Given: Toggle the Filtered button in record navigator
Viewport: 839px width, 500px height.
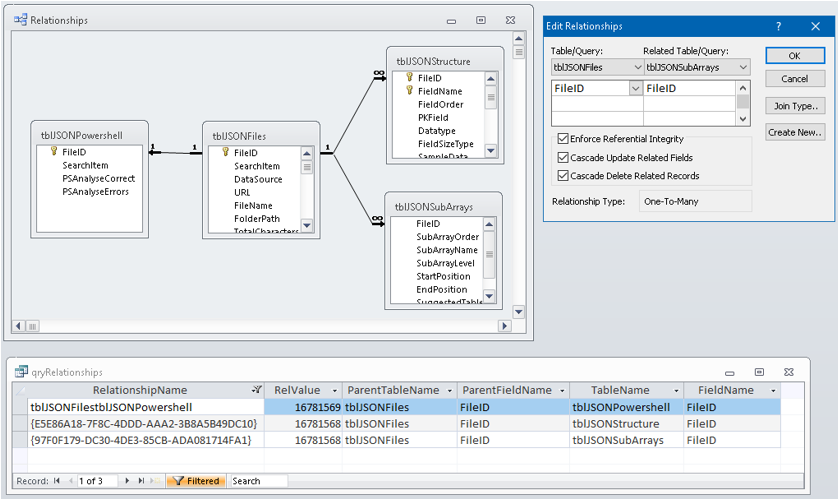Looking at the screenshot, I should click(196, 481).
